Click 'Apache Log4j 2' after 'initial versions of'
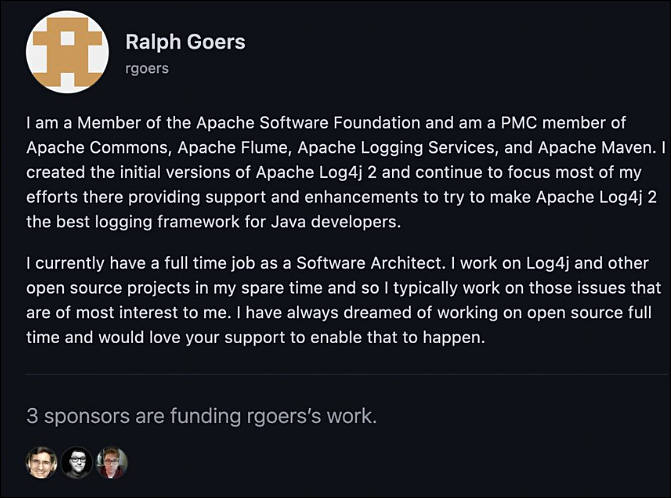Image resolution: width=671 pixels, height=498 pixels. coord(316,172)
